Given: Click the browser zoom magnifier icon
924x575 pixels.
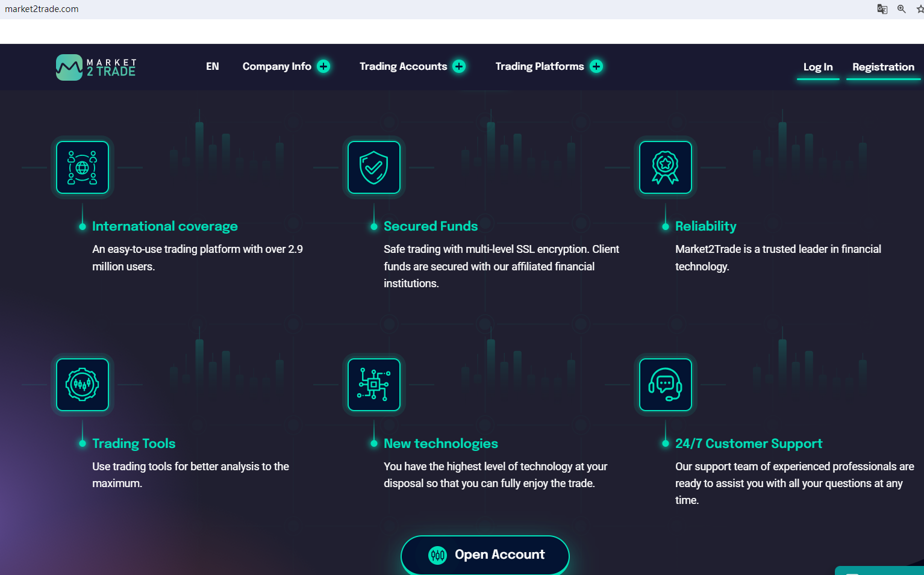Looking at the screenshot, I should [902, 9].
